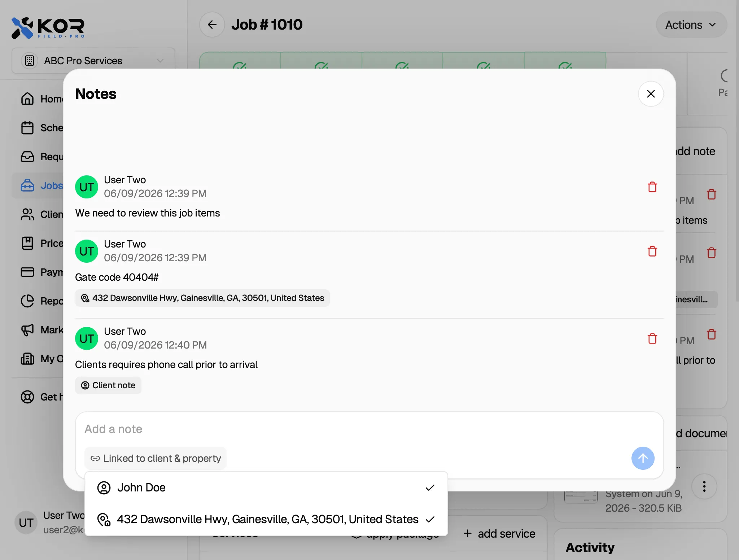Click the 432 Dawsonville Hwy address tag on note
Screen dimensions: 739x560
tap(202, 298)
